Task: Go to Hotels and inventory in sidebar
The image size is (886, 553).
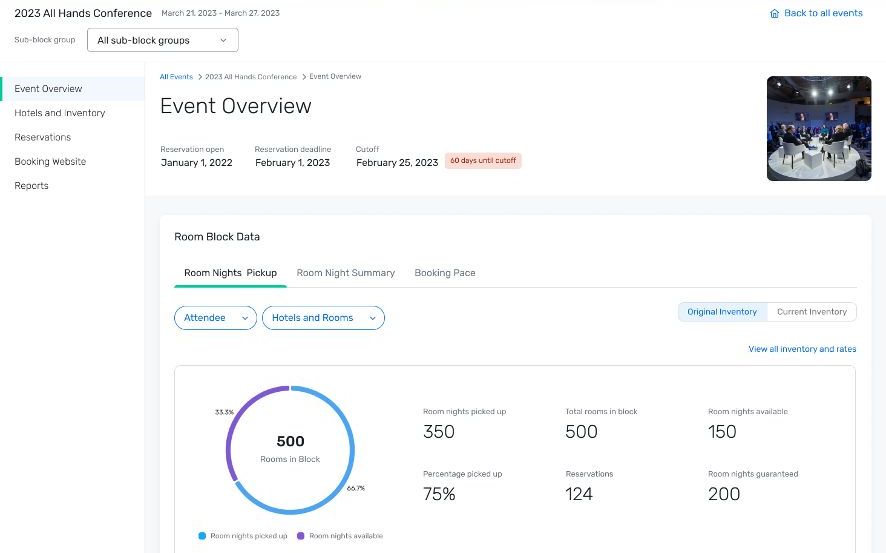Action: pos(60,113)
